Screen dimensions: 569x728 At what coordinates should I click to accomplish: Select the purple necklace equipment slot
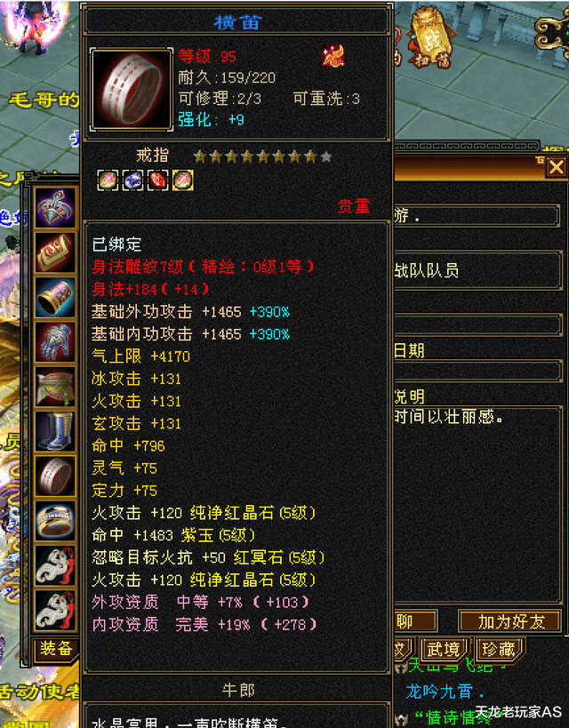55,207
